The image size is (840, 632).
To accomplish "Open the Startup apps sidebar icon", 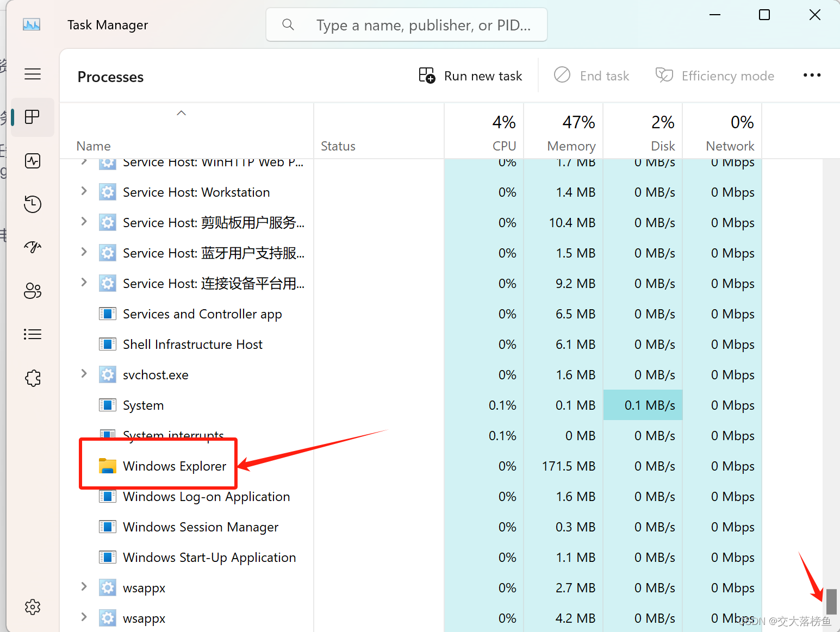I will pos(33,247).
